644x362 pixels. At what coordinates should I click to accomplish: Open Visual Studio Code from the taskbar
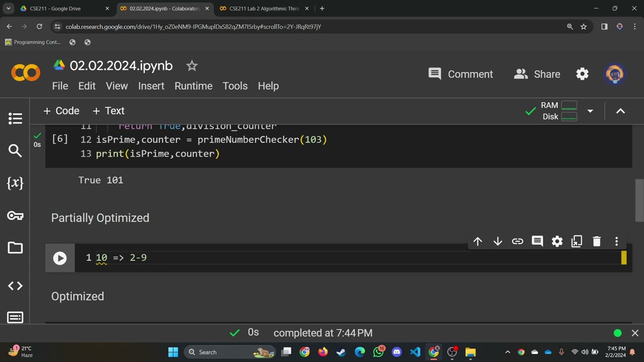pyautogui.click(x=415, y=352)
